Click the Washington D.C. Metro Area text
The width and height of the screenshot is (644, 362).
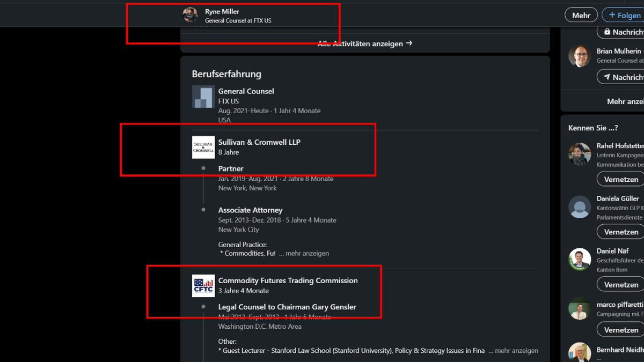(260, 327)
